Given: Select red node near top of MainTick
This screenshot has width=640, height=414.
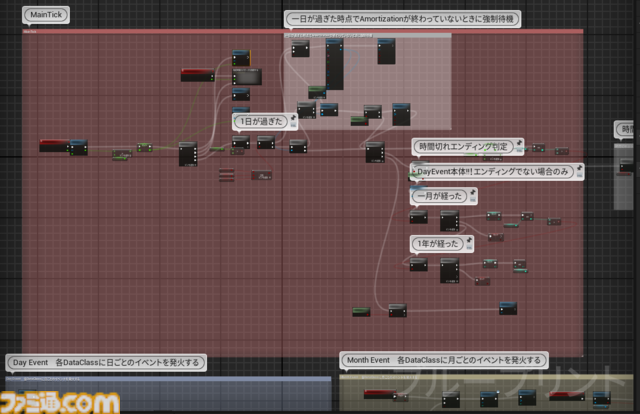Looking at the screenshot, I should coord(196,75).
